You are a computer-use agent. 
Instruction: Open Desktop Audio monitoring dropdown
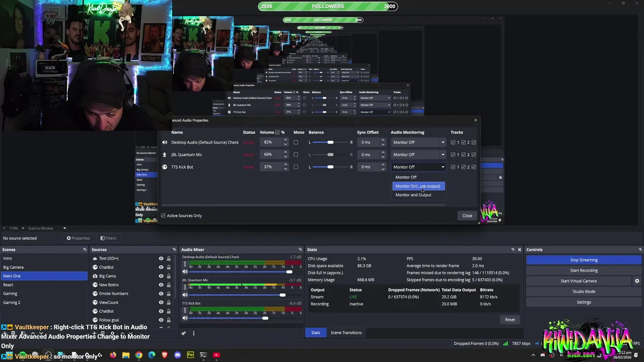point(419,142)
